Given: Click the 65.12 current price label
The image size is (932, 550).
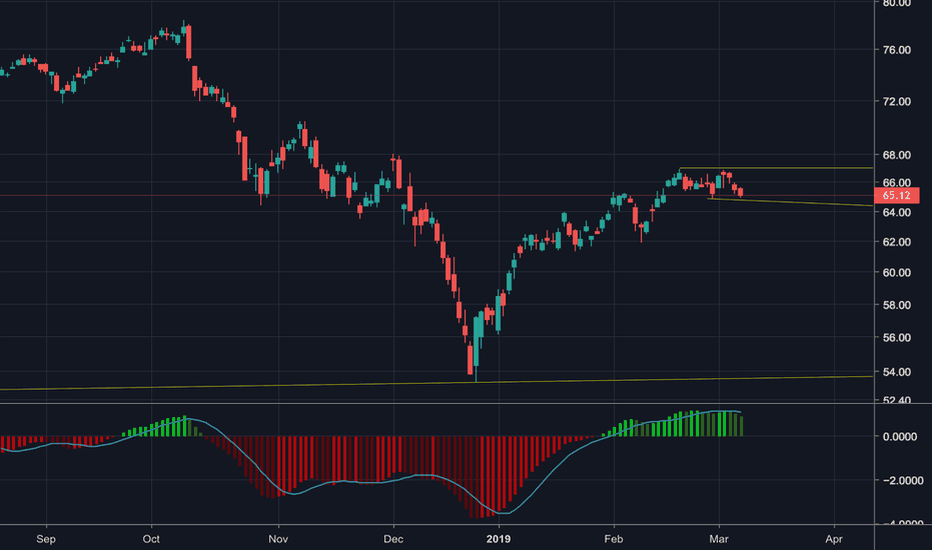Looking at the screenshot, I should (896, 196).
